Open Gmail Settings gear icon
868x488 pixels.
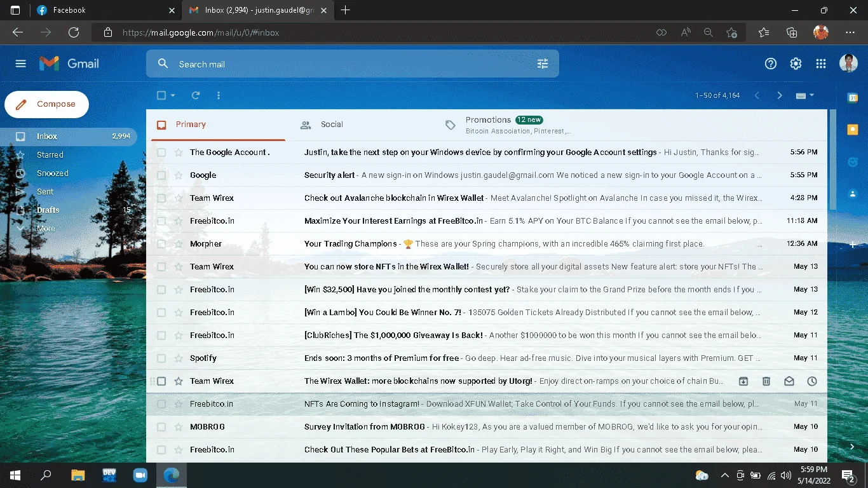[796, 64]
